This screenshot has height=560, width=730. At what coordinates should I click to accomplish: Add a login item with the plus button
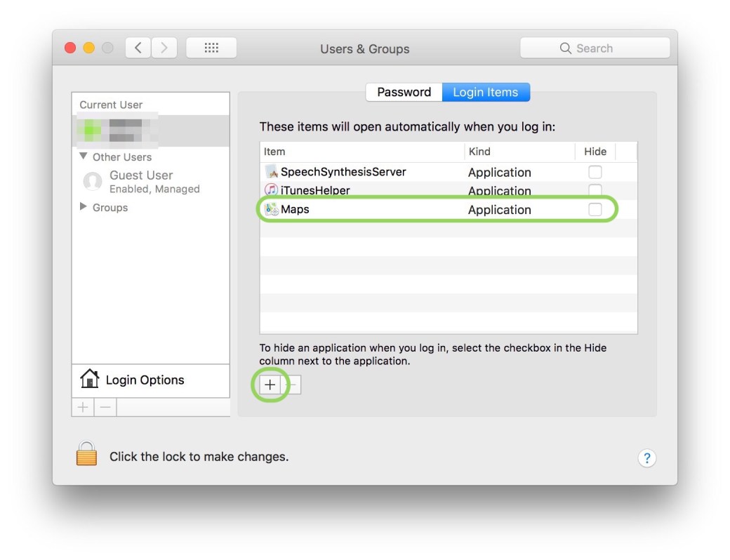(270, 385)
